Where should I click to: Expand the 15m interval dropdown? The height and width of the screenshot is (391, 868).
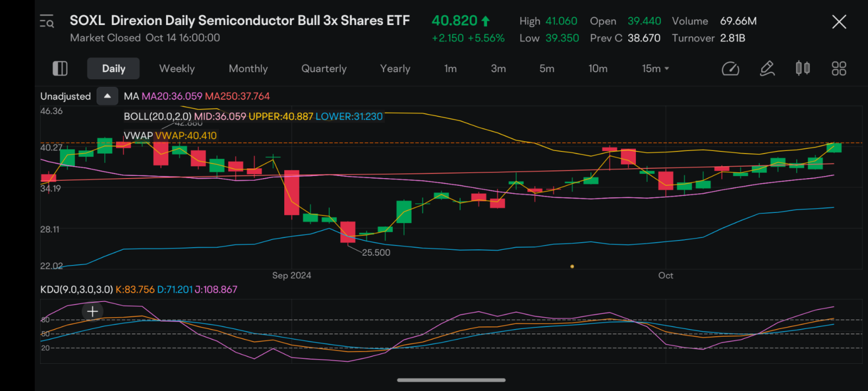click(x=655, y=68)
